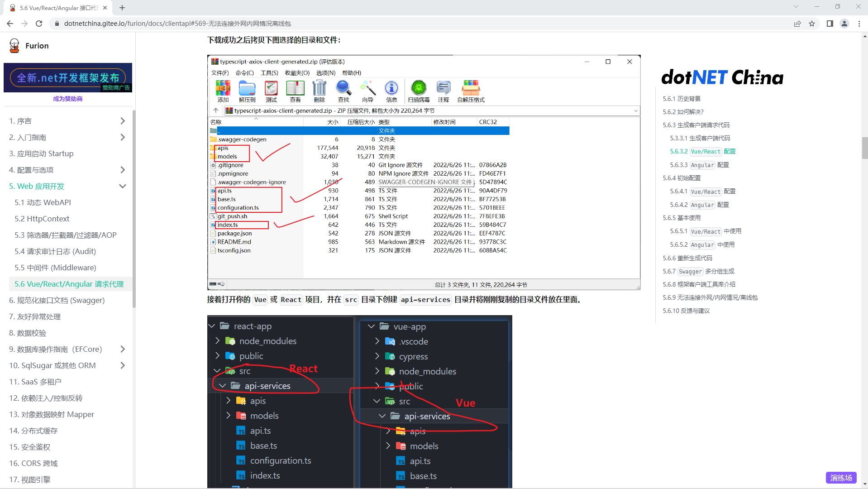Open the 成为赞助商 link
Screen dimensions: 868x489
pyautogui.click(x=68, y=99)
